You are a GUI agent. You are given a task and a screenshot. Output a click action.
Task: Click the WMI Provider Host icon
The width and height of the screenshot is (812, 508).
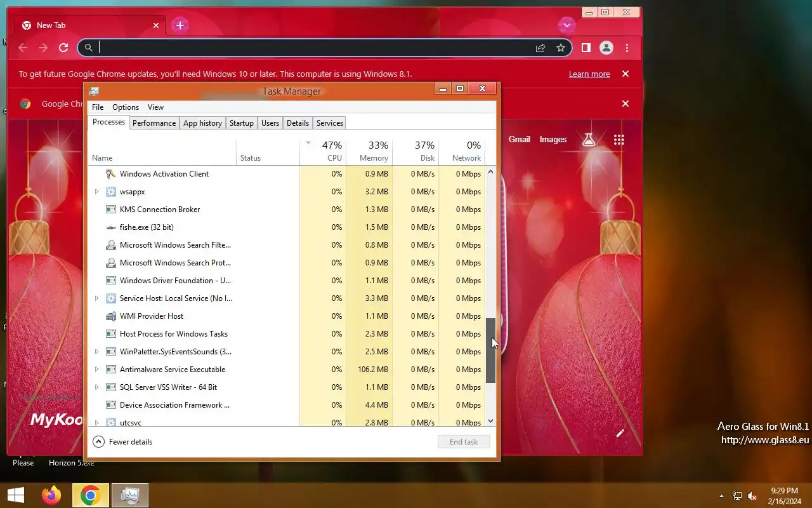(x=110, y=316)
